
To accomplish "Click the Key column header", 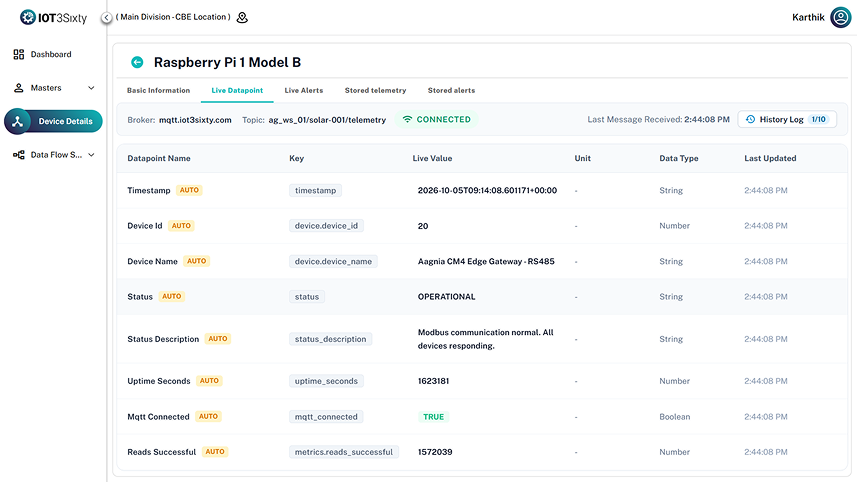I will pyautogui.click(x=296, y=158).
